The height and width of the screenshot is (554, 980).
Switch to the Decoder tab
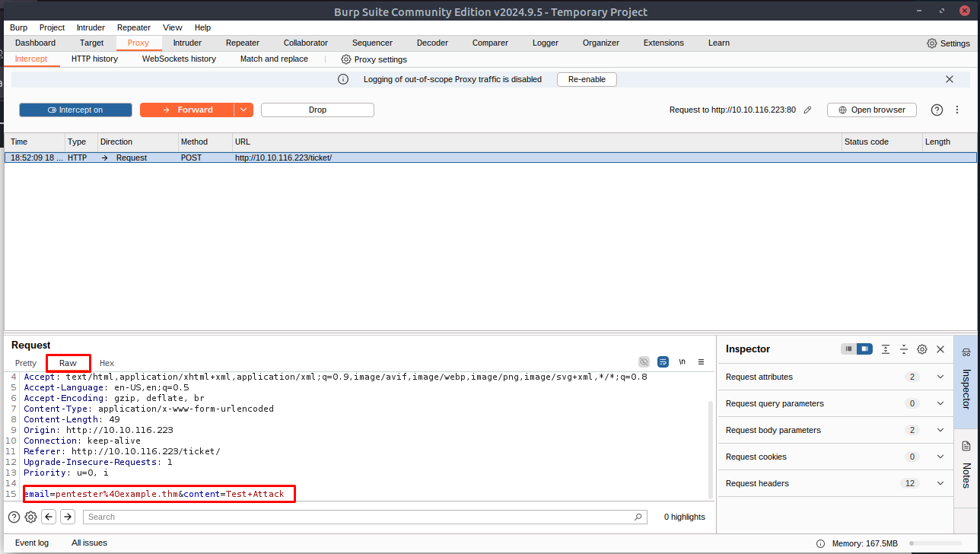coord(432,43)
